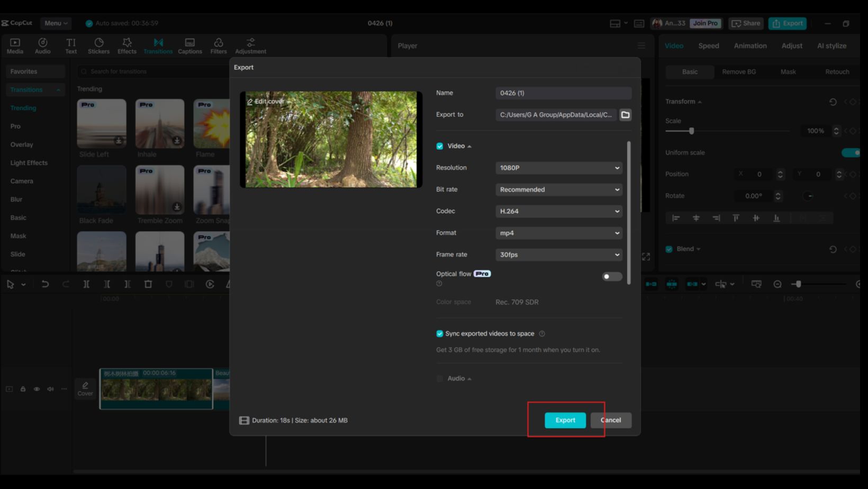868x489 pixels.
Task: Click the folder icon beside Export to path
Action: (x=625, y=115)
